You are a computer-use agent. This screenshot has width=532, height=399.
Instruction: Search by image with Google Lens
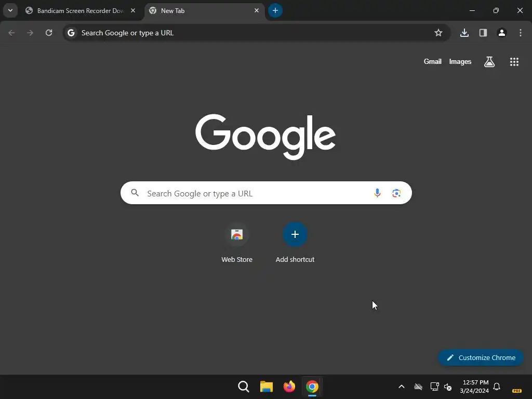tap(396, 193)
